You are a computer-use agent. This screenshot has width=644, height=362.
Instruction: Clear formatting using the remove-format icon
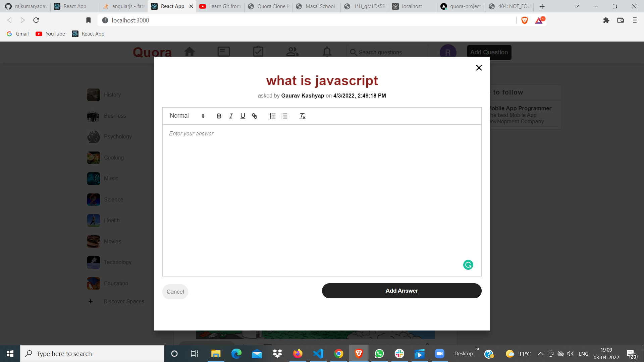pos(302,116)
